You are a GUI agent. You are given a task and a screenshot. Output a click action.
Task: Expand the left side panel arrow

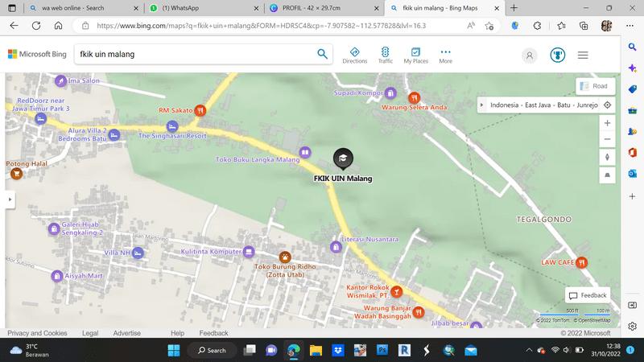click(10, 200)
